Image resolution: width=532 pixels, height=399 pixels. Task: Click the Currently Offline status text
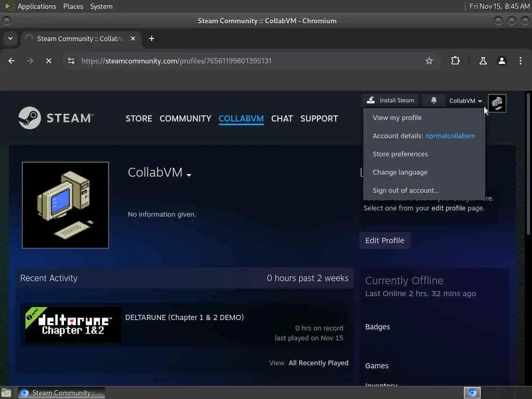coord(404,281)
